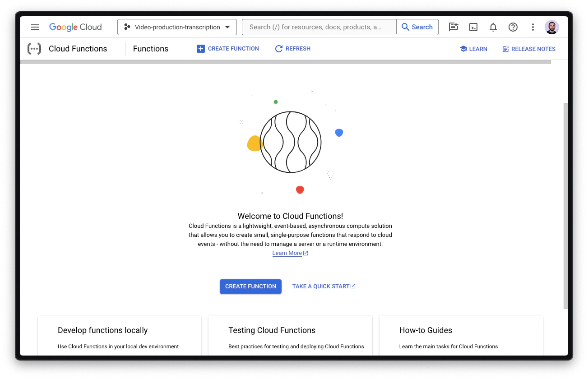Click the Cloud Functions title text
Image resolution: width=588 pixels, height=379 pixels.
78,49
